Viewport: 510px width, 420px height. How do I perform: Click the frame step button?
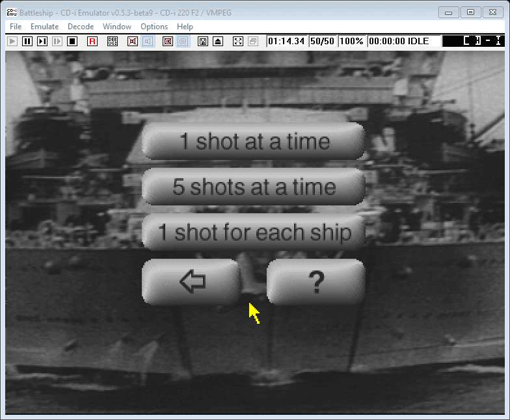pyautogui.click(x=42, y=41)
